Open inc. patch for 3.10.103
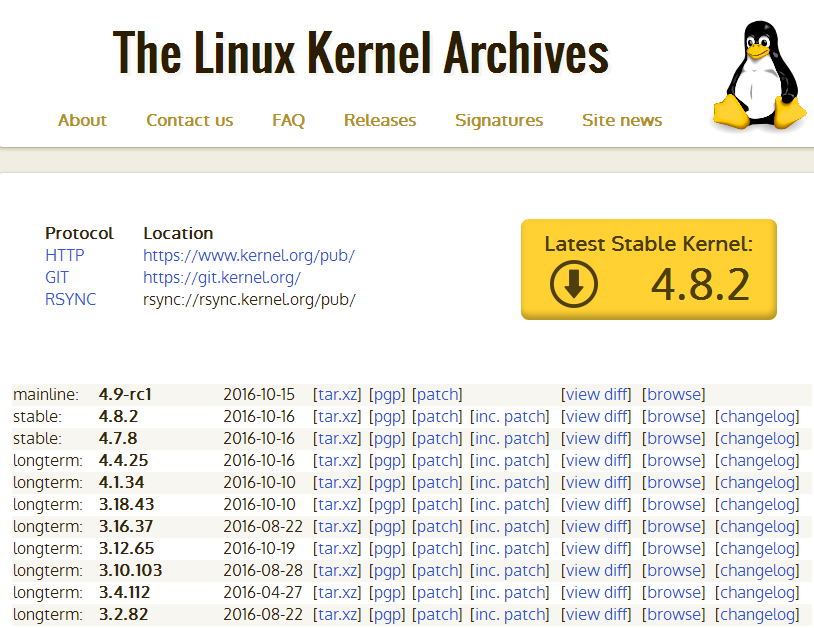The height and width of the screenshot is (628, 814). click(x=510, y=570)
